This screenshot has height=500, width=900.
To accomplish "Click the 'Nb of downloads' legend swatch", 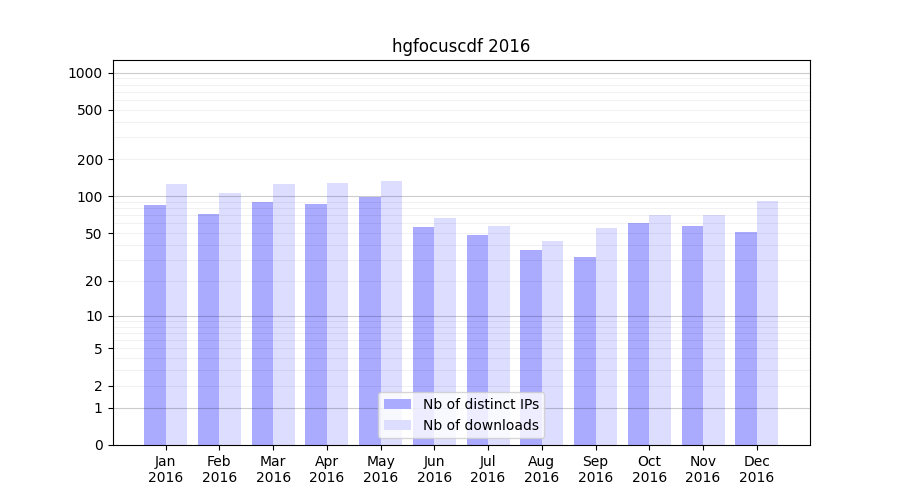I will pos(397,425).
